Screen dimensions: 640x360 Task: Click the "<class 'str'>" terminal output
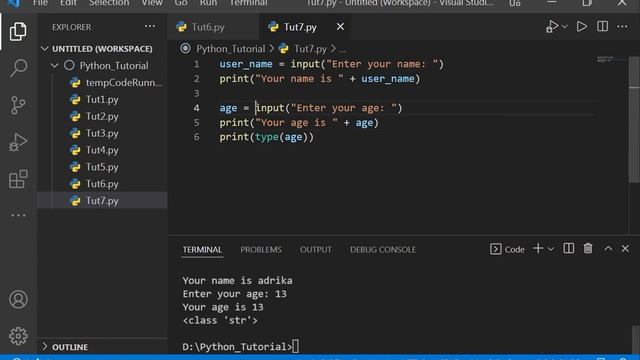pos(220,320)
